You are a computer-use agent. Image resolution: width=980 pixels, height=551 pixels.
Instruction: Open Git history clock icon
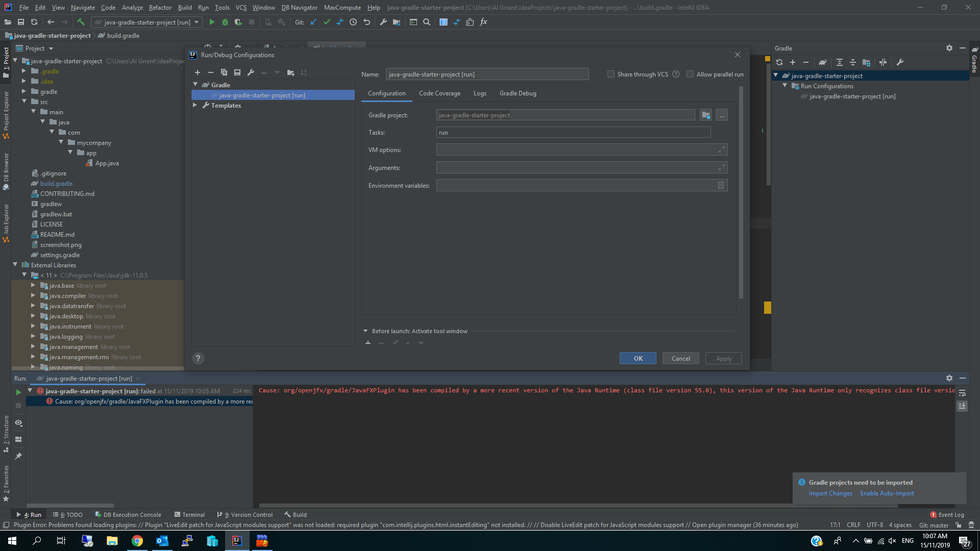(353, 22)
